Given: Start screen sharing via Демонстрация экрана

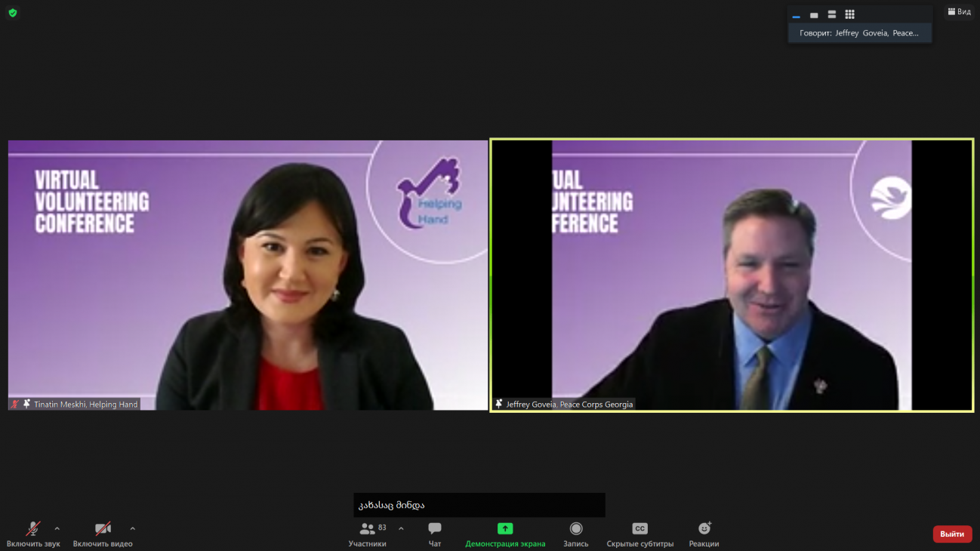Looking at the screenshot, I should tap(505, 533).
